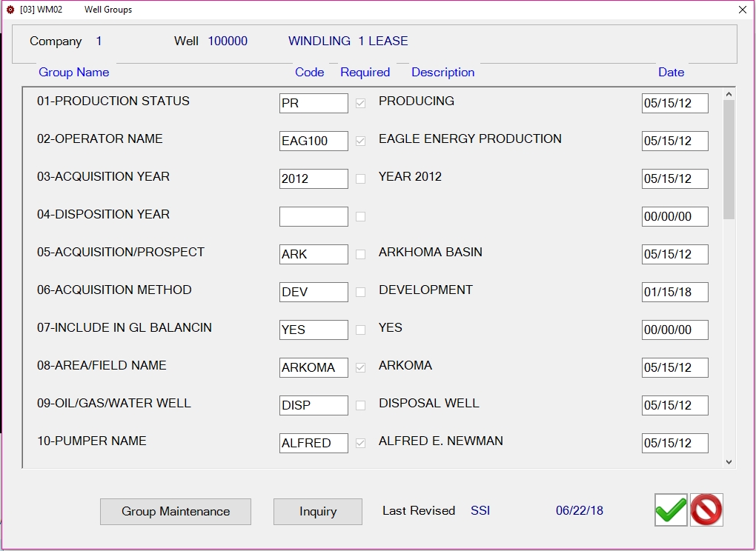Click the Pumper Name code field ALFRED

point(314,443)
